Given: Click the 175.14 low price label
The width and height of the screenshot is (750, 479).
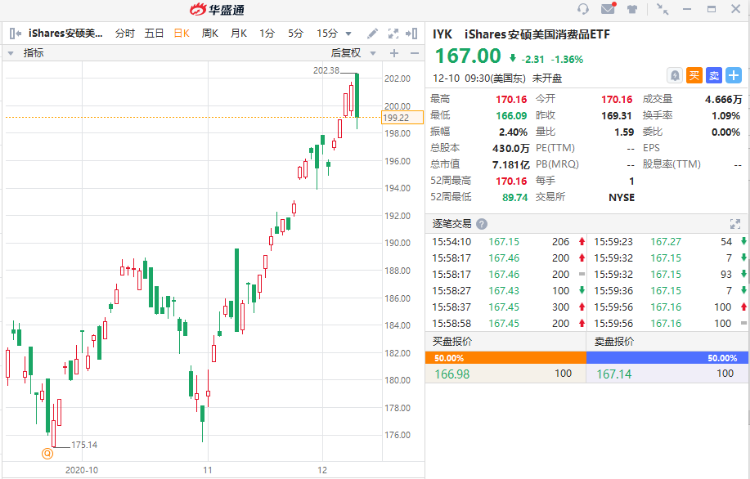Looking at the screenshot, I should coord(84,445).
